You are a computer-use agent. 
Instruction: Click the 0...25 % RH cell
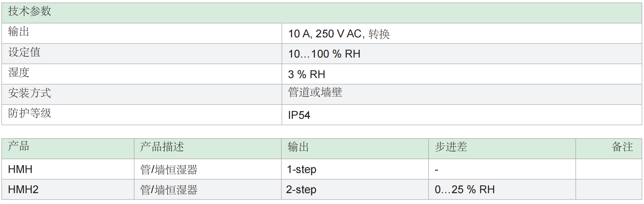(465, 189)
